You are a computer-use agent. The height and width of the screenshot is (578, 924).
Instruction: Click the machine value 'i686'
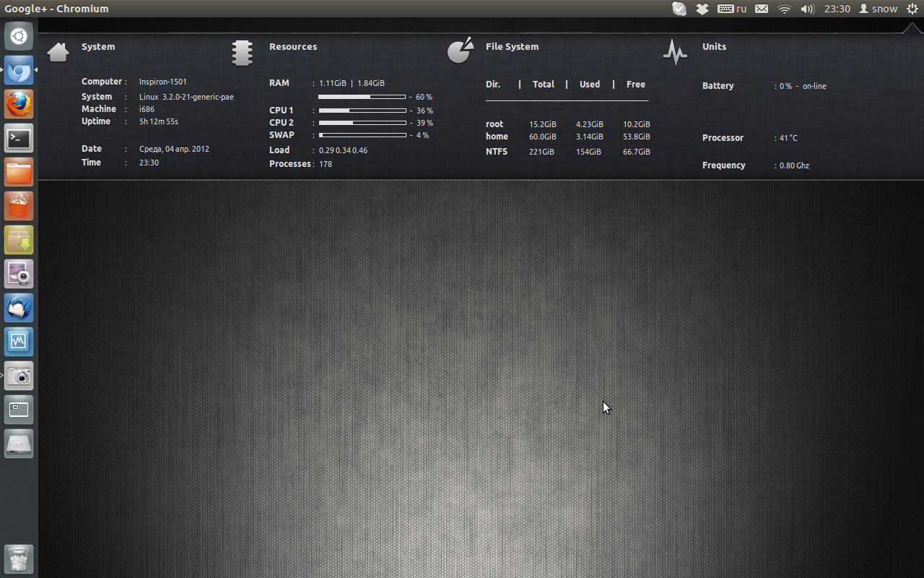(147, 109)
